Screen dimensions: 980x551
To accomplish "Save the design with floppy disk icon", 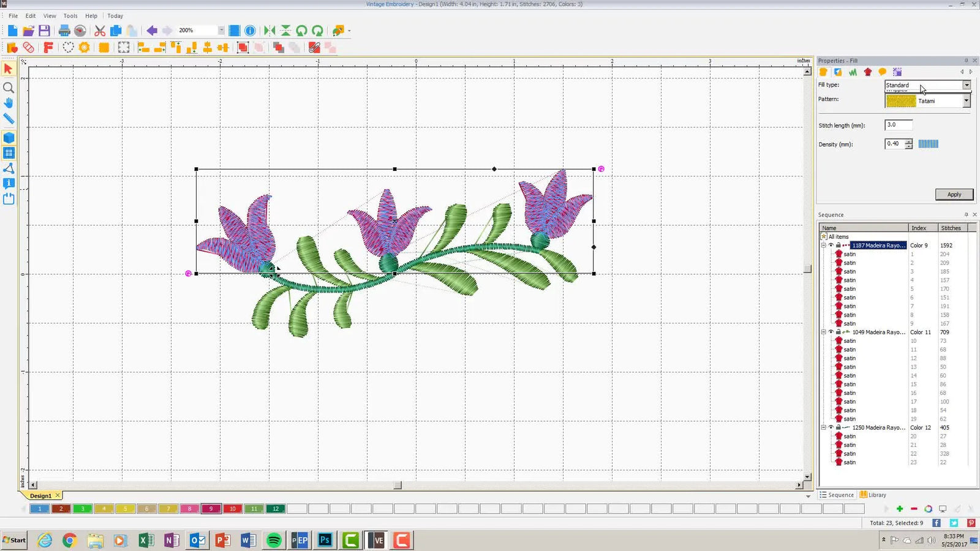I will coord(44,31).
